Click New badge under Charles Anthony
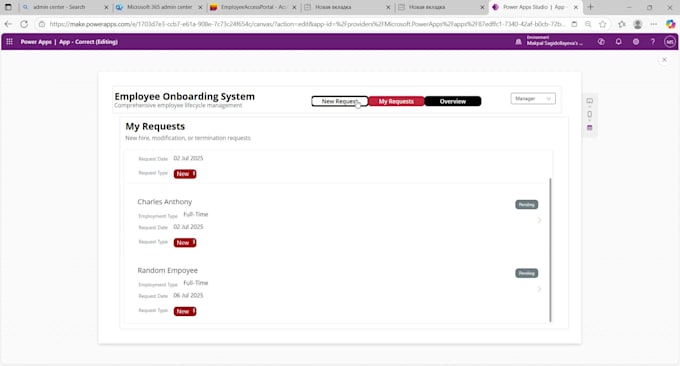680x366 pixels. coord(185,242)
